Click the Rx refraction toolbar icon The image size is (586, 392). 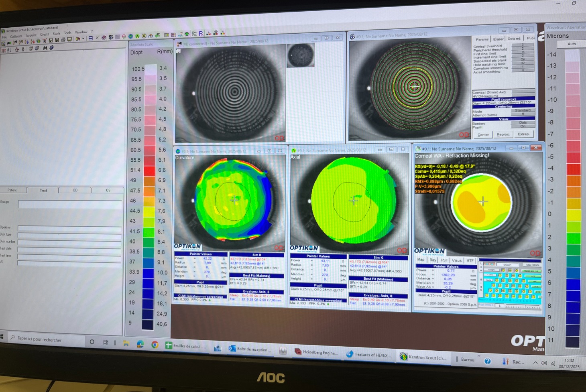coord(201,34)
